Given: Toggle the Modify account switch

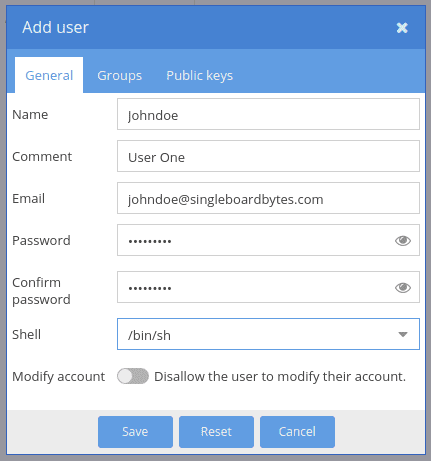Looking at the screenshot, I should tap(133, 376).
